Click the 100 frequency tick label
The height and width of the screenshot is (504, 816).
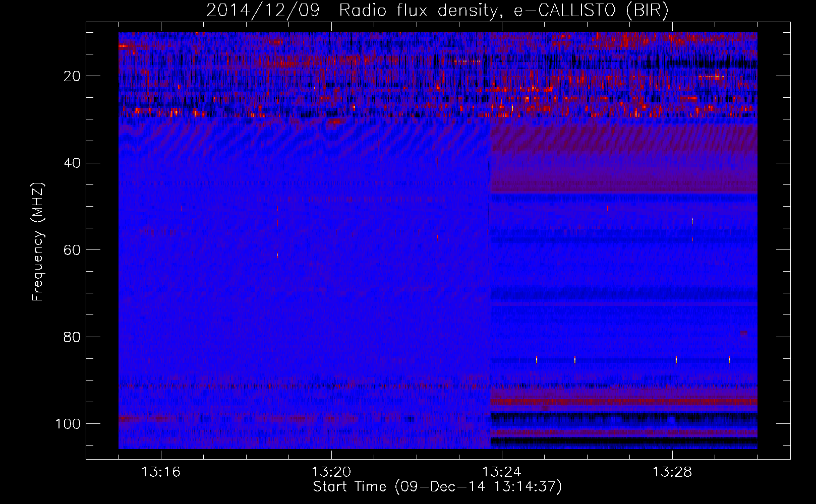(x=68, y=424)
